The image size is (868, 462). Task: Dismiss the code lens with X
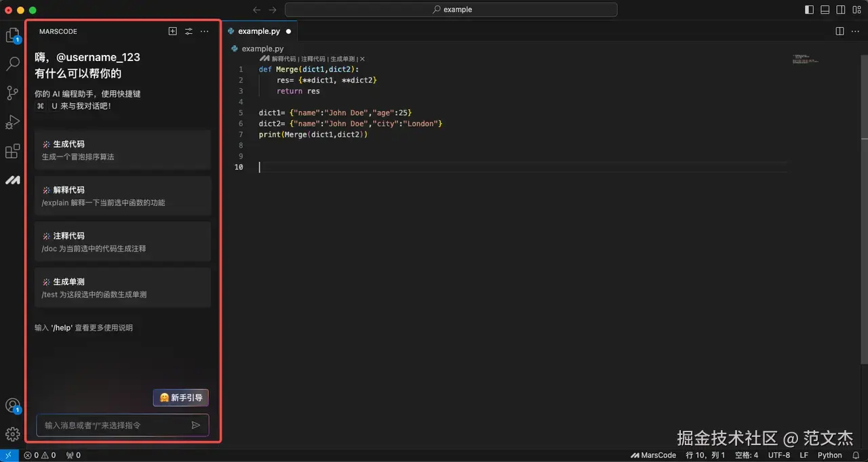coord(362,59)
